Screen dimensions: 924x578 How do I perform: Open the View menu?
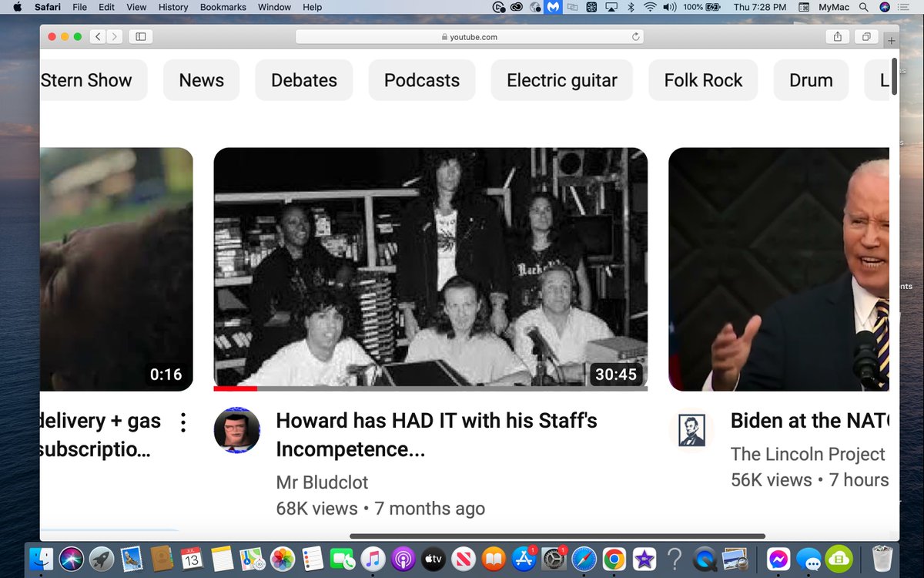pos(136,7)
